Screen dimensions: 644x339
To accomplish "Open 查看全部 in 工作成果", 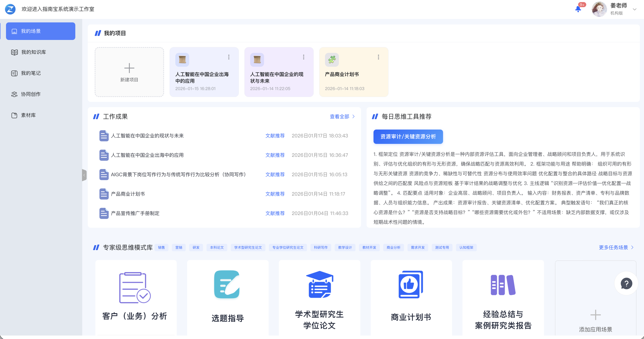I will tap(340, 116).
